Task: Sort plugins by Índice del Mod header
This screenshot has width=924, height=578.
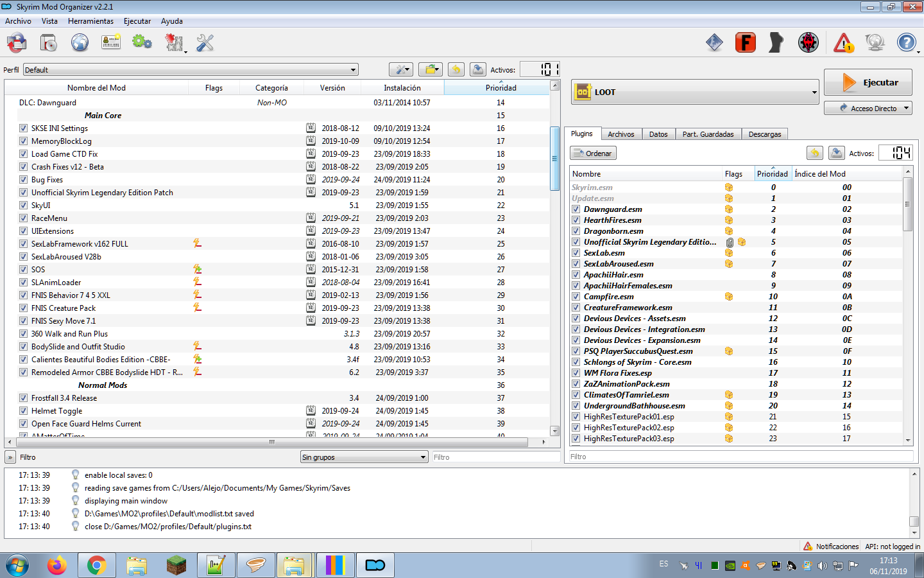Action: coord(847,174)
